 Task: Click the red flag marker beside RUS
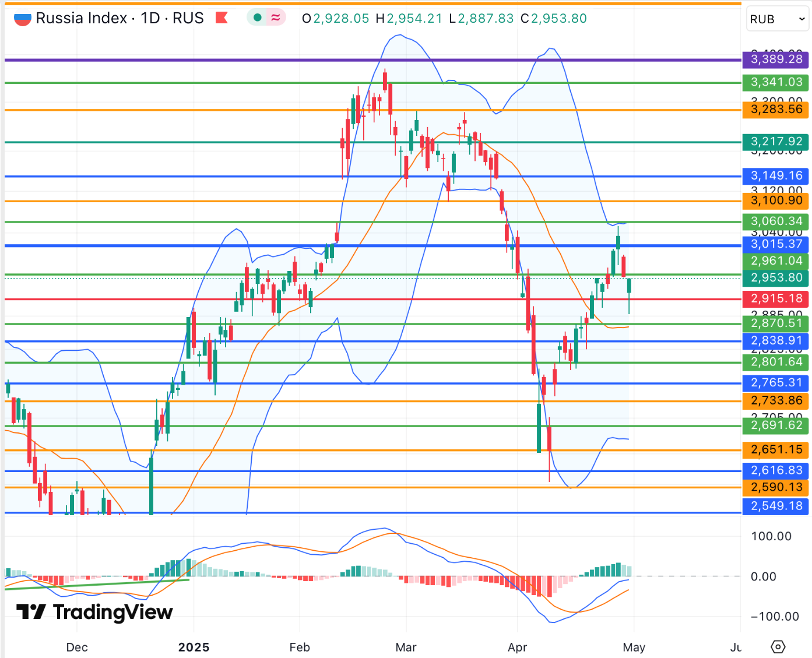(x=222, y=18)
